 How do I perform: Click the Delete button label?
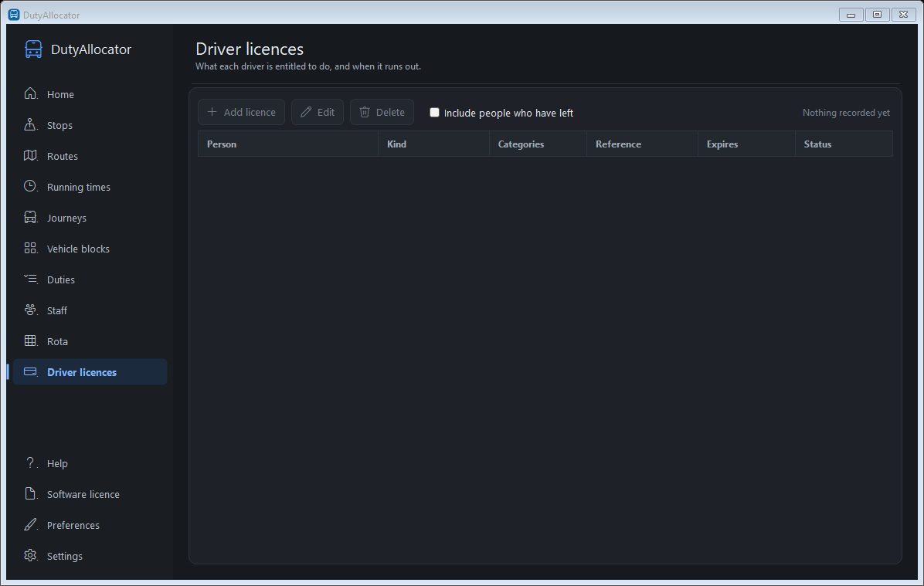tap(390, 112)
